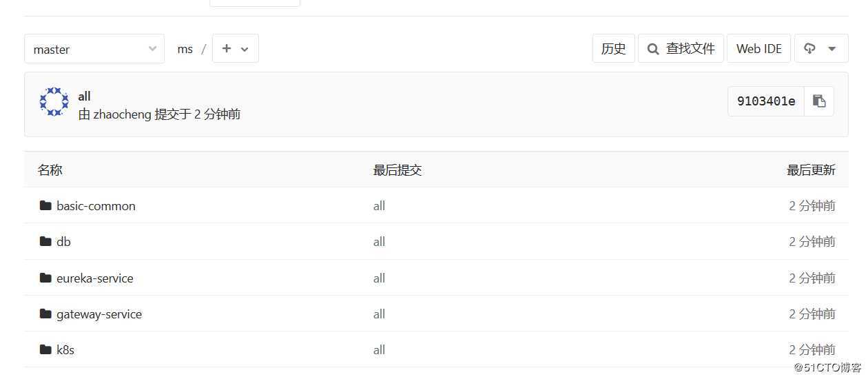Open the master branch dropdown
Image resolution: width=868 pixels, height=379 pixels.
[94, 49]
